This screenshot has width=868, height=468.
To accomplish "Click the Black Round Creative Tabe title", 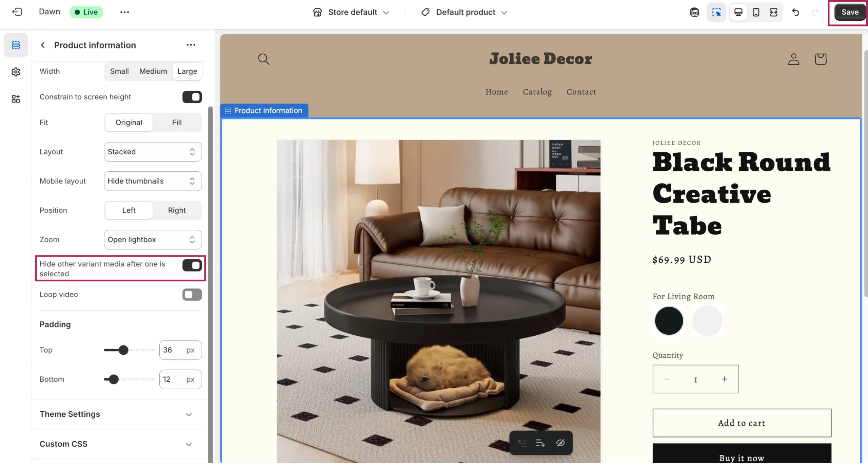I will click(x=741, y=194).
